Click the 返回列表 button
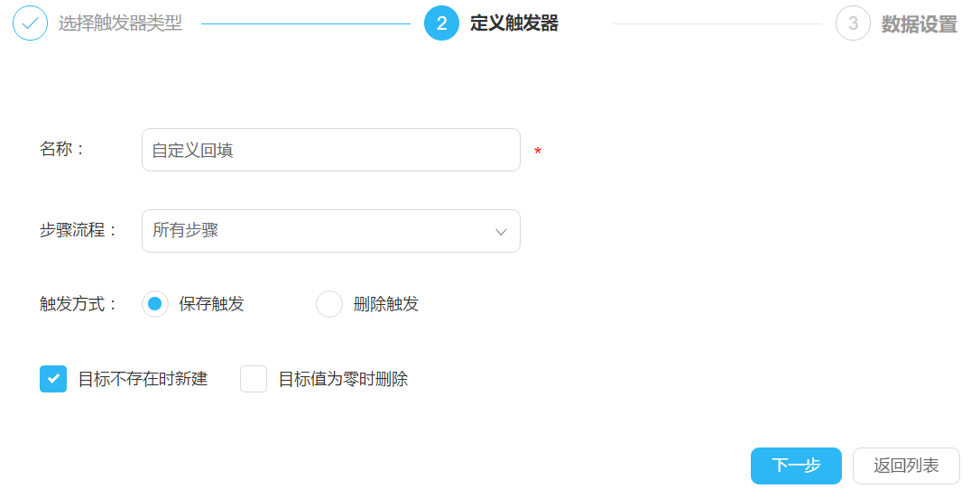This screenshot has height=489, width=980. [x=906, y=466]
